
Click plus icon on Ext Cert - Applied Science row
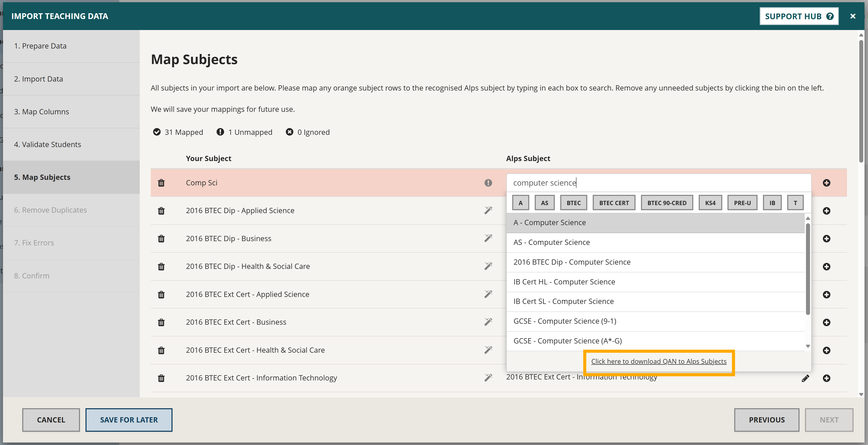826,295
